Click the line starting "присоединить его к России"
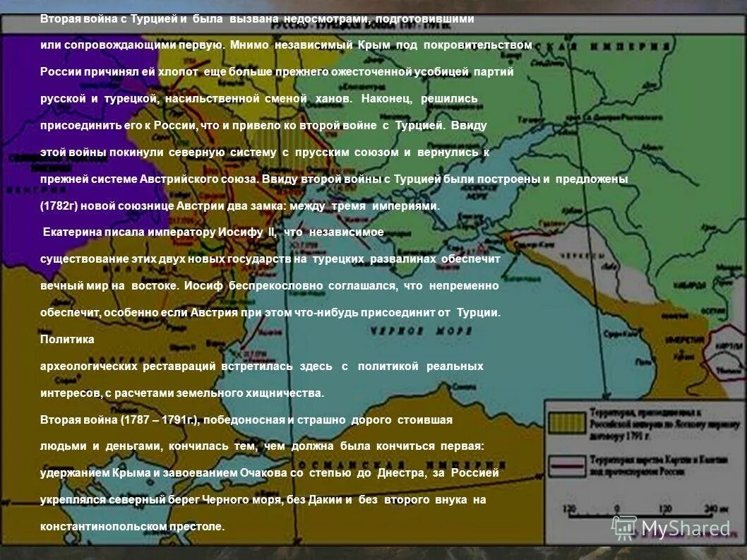Image resolution: width=747 pixels, height=560 pixels. [x=263, y=126]
